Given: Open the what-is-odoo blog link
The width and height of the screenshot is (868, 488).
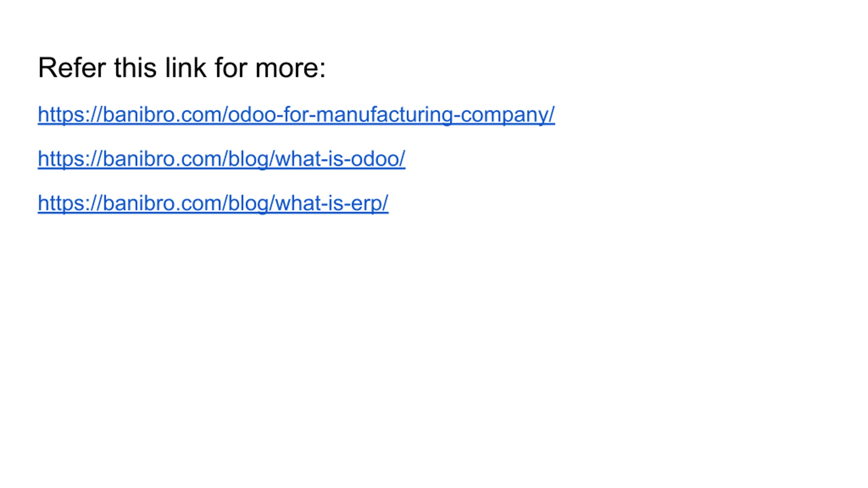Looking at the screenshot, I should tap(221, 159).
